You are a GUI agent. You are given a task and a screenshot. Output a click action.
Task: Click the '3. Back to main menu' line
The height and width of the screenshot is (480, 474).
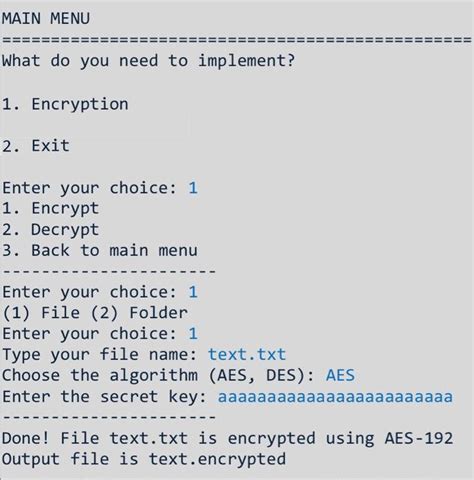click(x=100, y=250)
